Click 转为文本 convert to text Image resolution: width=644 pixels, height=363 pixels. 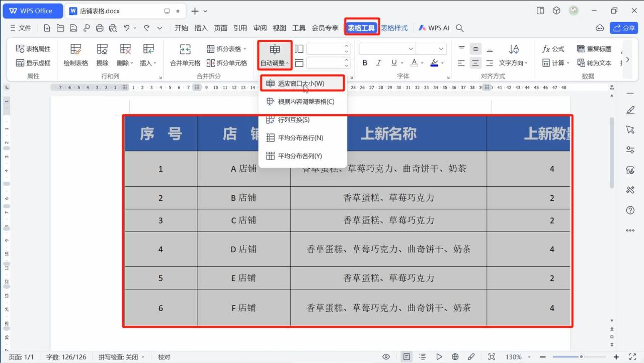click(594, 63)
